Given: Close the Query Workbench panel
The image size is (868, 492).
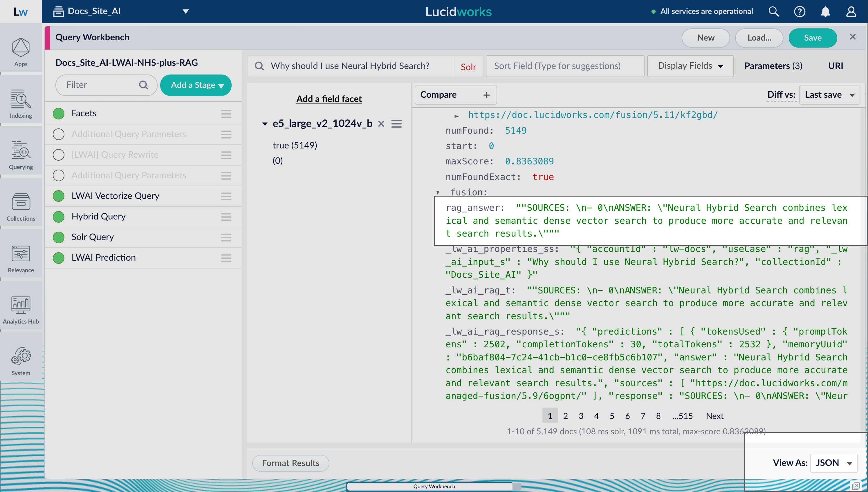Looking at the screenshot, I should coord(852,37).
